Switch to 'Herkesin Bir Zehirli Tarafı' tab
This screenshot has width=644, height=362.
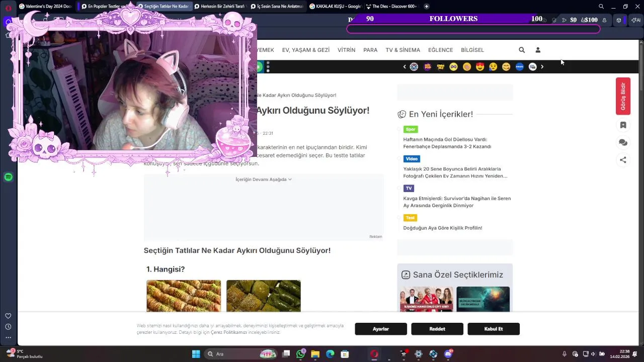tap(219, 7)
